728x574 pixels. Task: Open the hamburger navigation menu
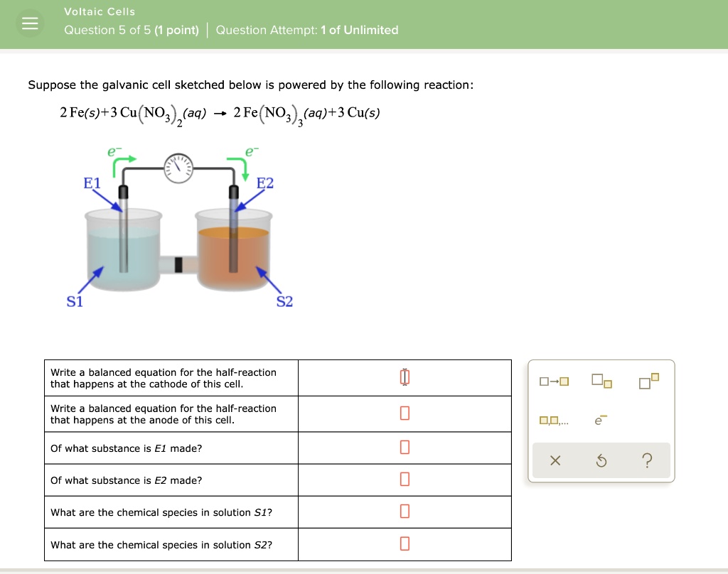tap(30, 22)
